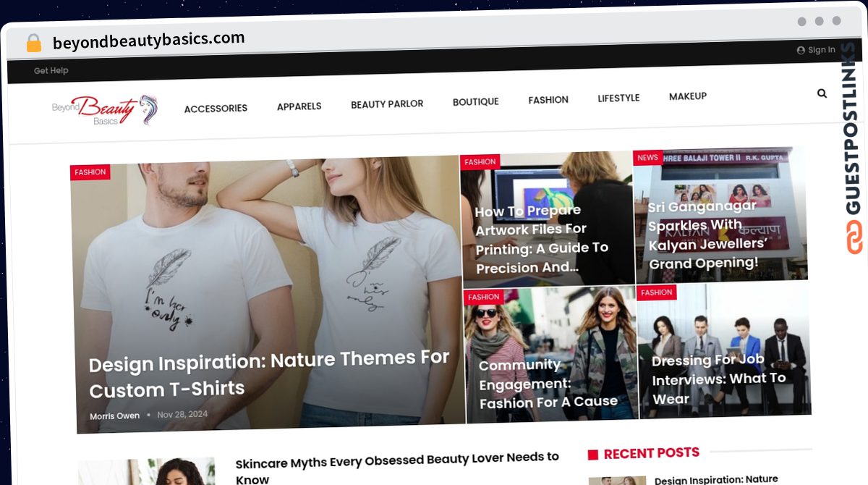This screenshot has height=485, width=868.
Task: Open the Nature Themes Custom T-Shirts article
Action: [269, 374]
